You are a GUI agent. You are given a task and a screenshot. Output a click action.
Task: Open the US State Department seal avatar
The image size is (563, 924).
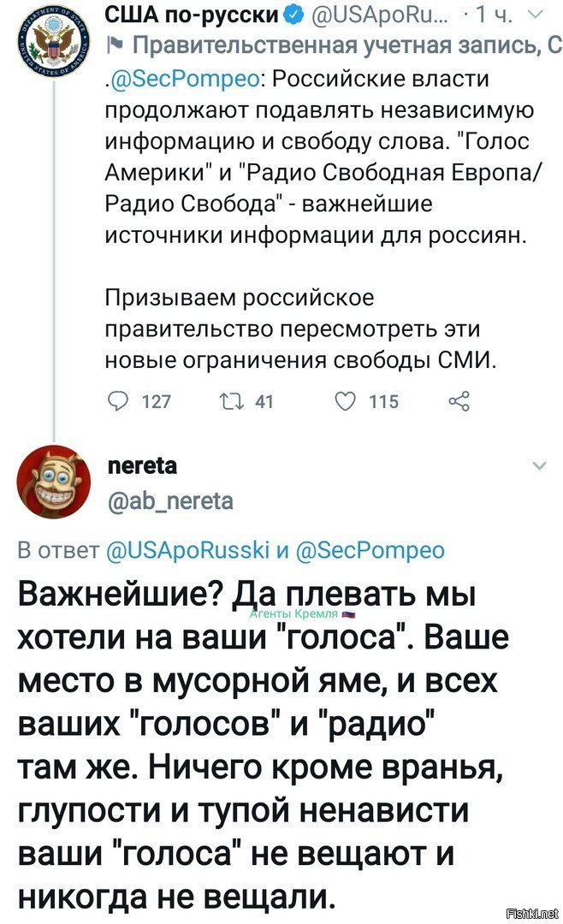pyautogui.click(x=53, y=44)
